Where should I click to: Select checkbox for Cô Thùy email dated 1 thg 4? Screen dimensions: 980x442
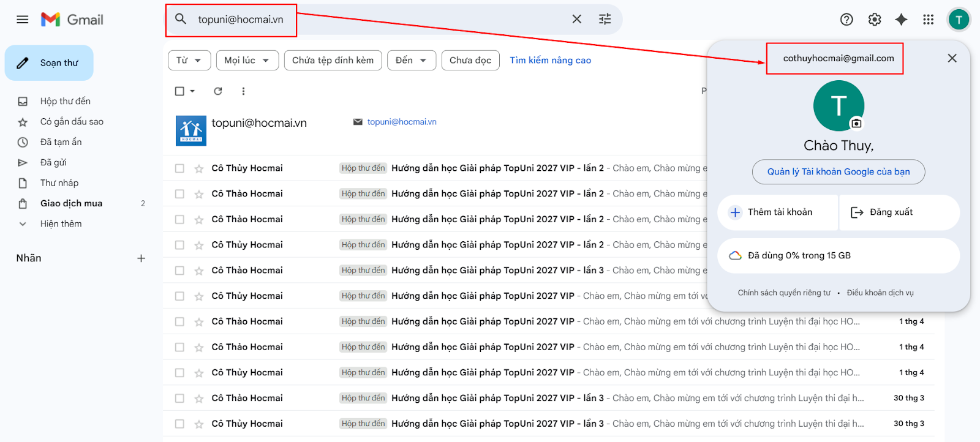[179, 372]
